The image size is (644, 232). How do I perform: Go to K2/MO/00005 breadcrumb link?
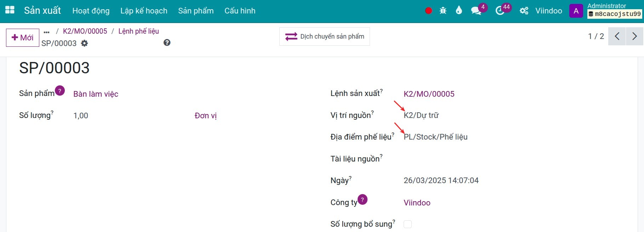(85, 31)
